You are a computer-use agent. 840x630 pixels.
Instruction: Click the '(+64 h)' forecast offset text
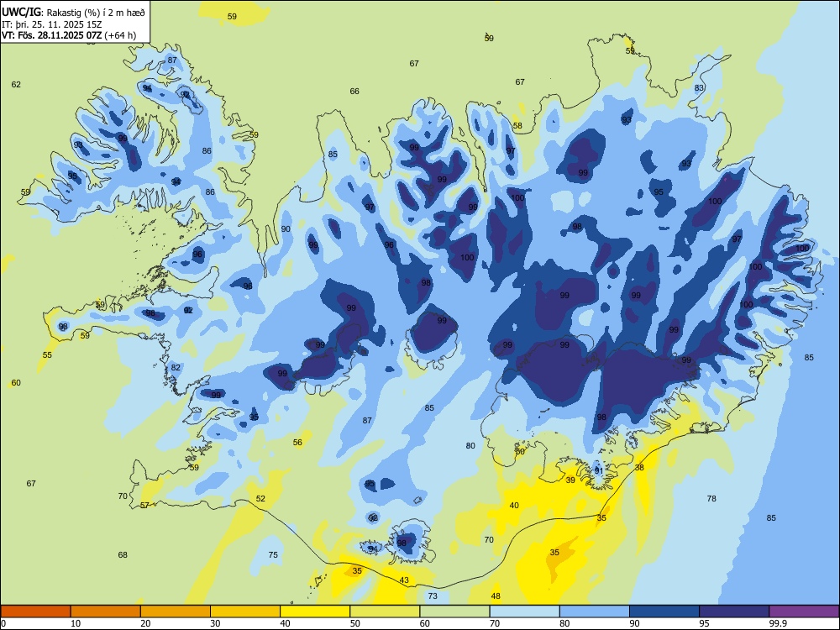pos(120,35)
